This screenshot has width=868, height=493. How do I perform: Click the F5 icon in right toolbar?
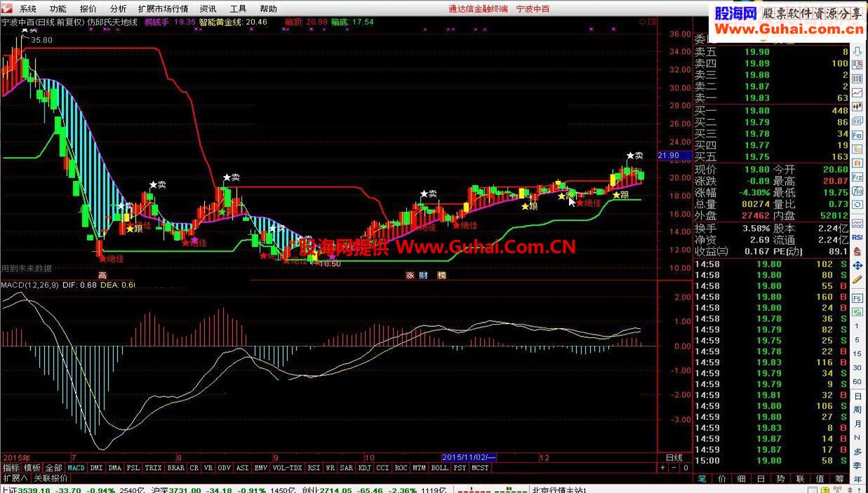(x=857, y=298)
